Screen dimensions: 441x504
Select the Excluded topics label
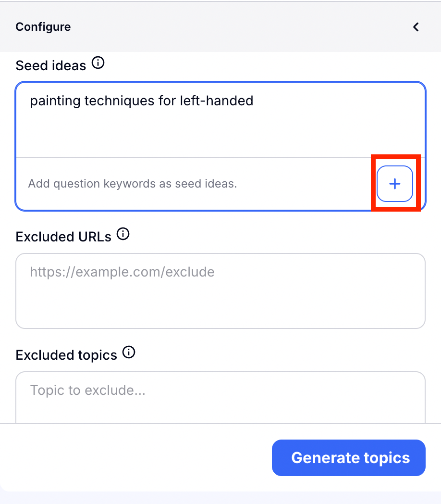(x=66, y=355)
